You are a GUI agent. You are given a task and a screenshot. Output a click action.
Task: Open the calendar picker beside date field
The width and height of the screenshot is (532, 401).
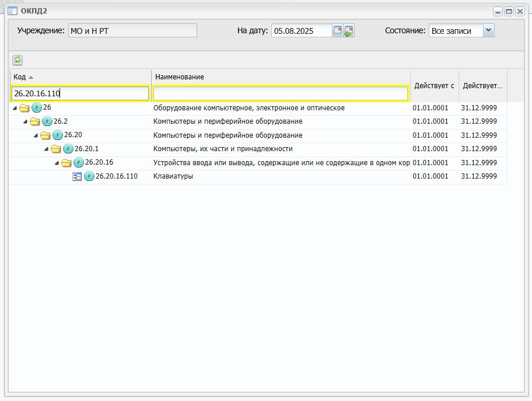[337, 30]
